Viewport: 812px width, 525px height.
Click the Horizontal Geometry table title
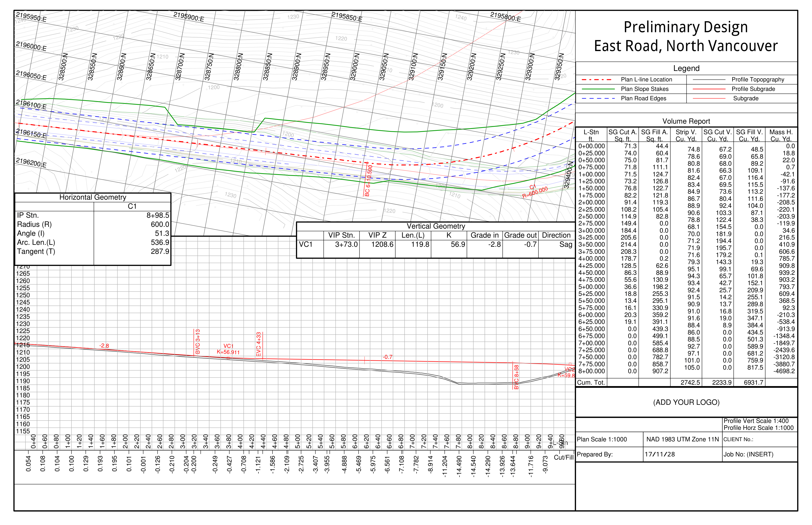pos(92,197)
